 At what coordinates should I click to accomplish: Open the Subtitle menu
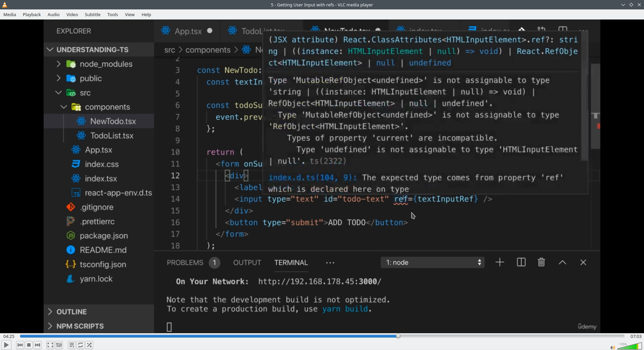[93, 14]
